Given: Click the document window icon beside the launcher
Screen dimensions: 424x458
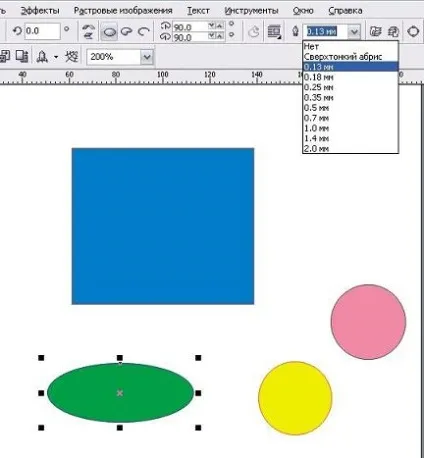Looking at the screenshot, I should click(x=22, y=57).
